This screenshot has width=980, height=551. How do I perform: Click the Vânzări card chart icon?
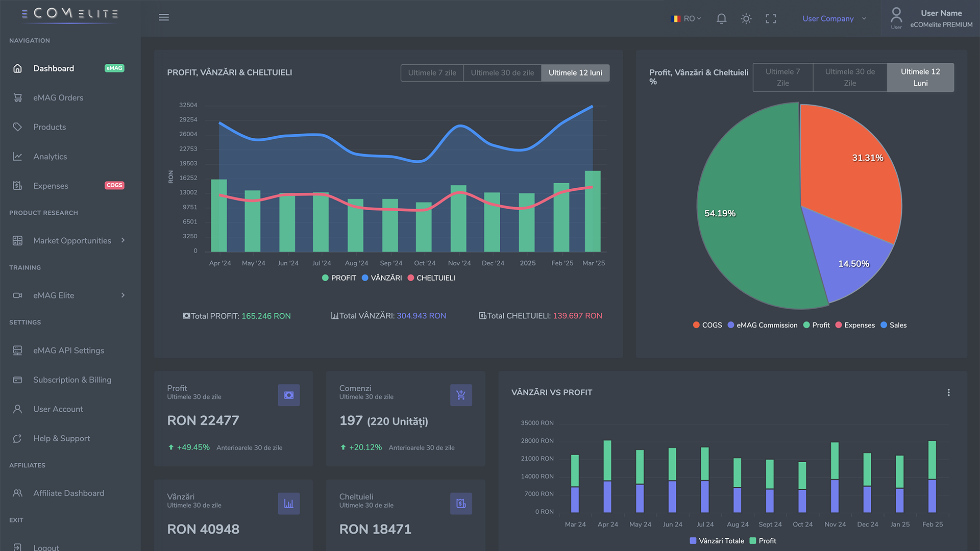(289, 504)
